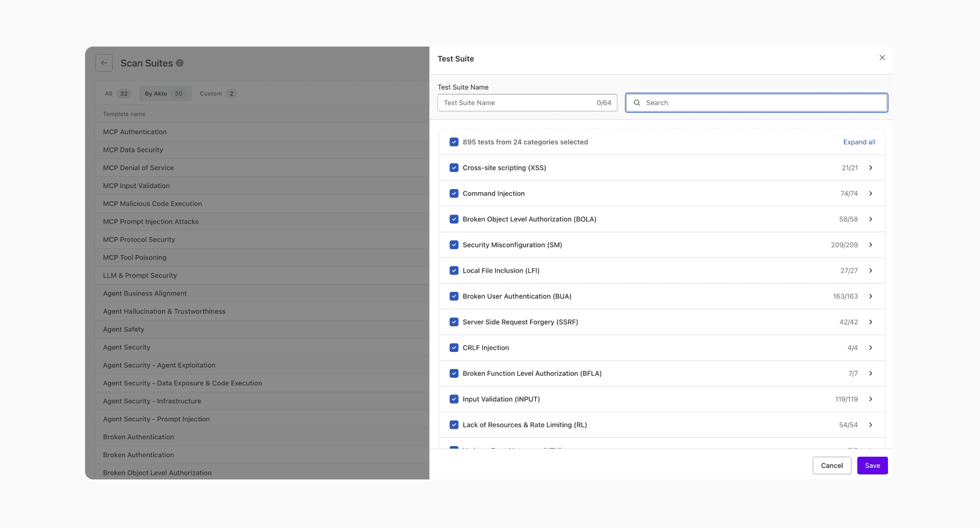
Task: Open Agent Security - Prompt Injection row
Action: point(262,419)
